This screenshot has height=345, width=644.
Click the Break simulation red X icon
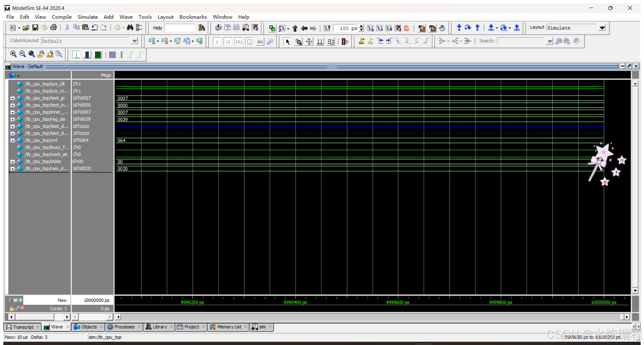click(255, 28)
